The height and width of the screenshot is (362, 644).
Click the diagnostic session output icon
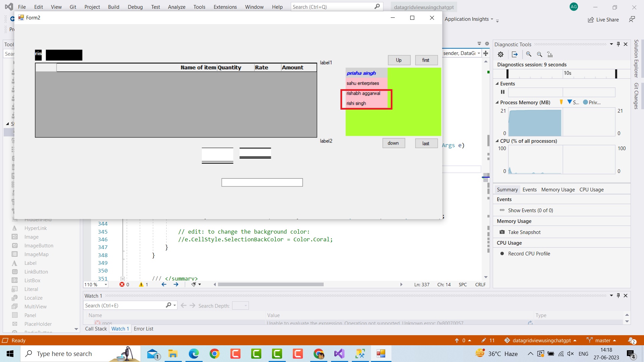(x=515, y=54)
